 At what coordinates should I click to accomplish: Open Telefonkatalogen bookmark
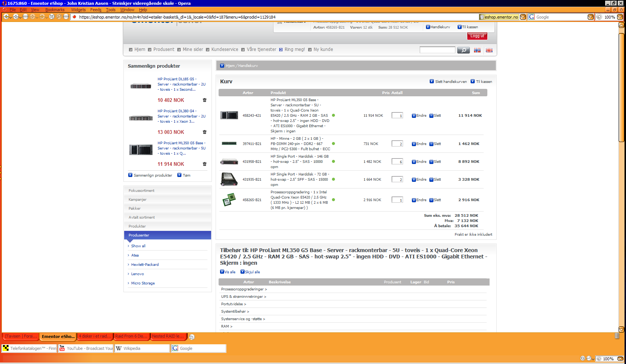click(x=29, y=348)
